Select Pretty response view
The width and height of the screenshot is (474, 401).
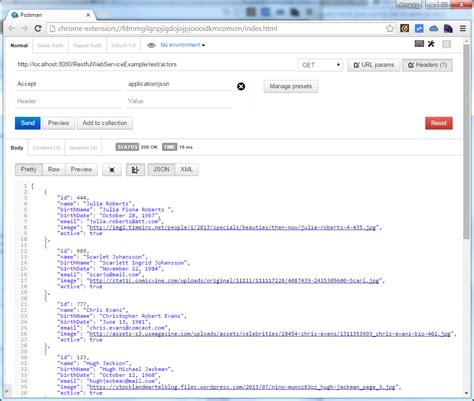(29, 170)
